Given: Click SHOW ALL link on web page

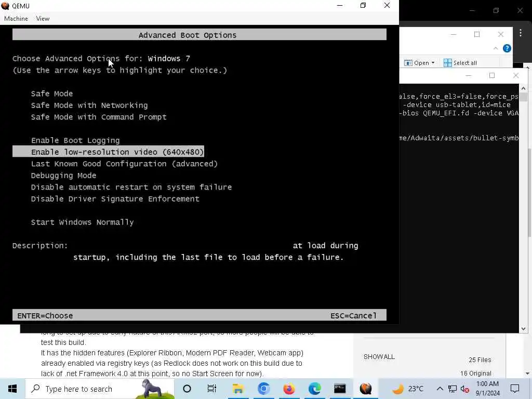Looking at the screenshot, I should click(379, 357).
